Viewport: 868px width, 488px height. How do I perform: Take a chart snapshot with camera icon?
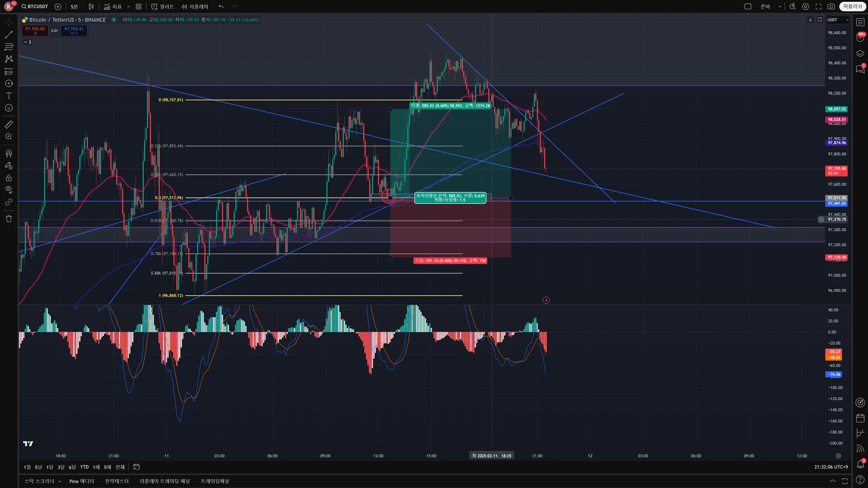831,6
